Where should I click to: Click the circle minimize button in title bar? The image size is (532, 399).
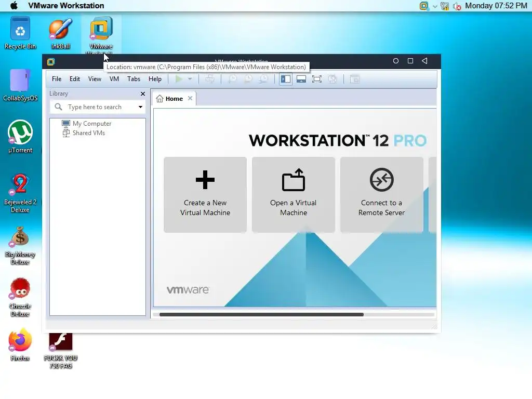click(395, 61)
